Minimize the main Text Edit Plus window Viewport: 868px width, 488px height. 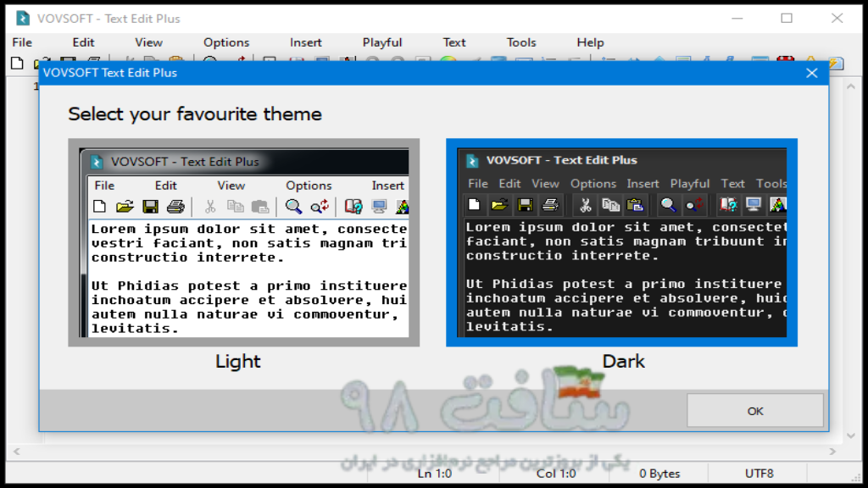click(x=737, y=19)
